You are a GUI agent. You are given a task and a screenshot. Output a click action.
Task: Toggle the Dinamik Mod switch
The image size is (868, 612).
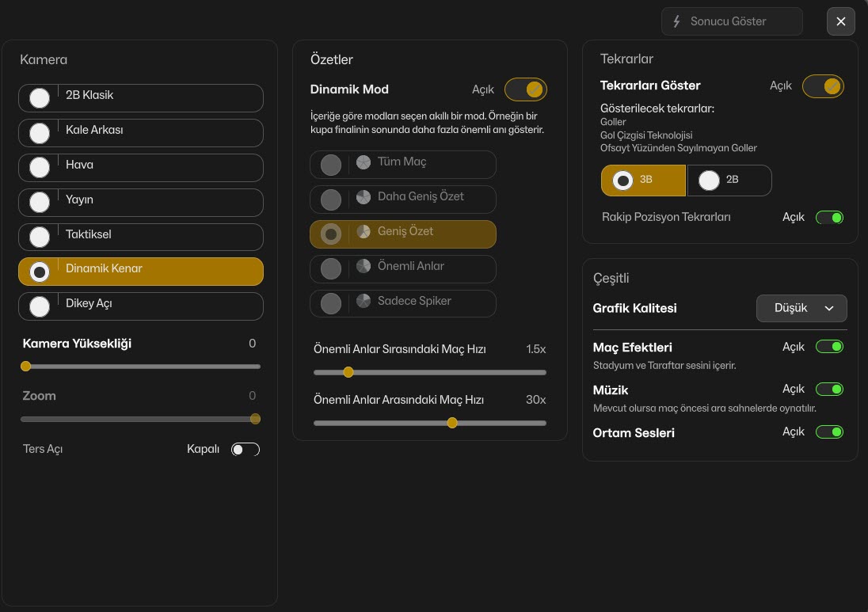(525, 89)
